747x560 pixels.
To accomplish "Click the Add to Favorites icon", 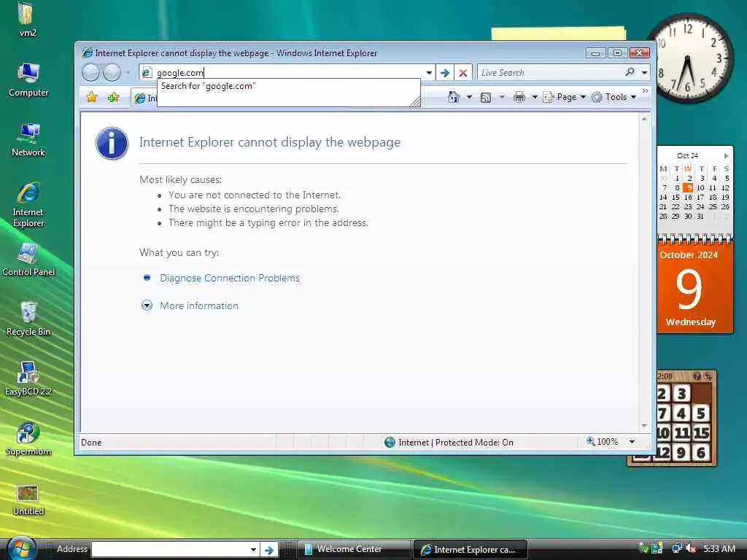I will click(113, 98).
